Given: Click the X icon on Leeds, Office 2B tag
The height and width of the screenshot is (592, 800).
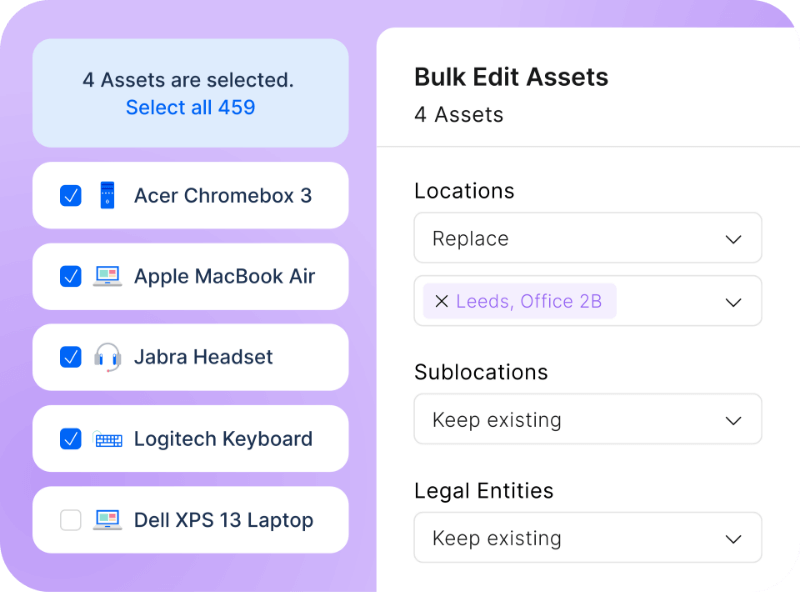Looking at the screenshot, I should coord(441,301).
